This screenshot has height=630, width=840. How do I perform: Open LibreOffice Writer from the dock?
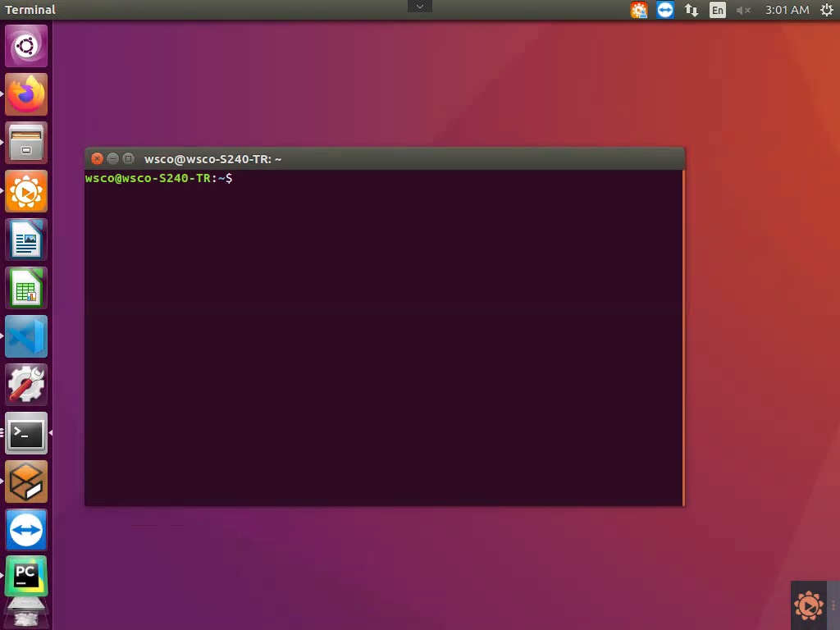(x=26, y=239)
